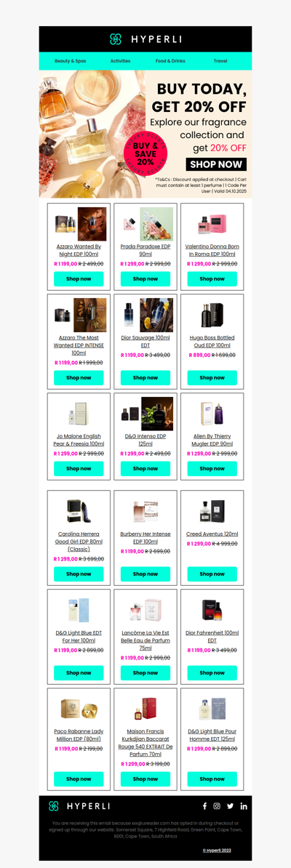Image resolution: width=291 pixels, height=868 pixels.
Task: Open the Facebook icon in the footer
Action: [x=204, y=806]
